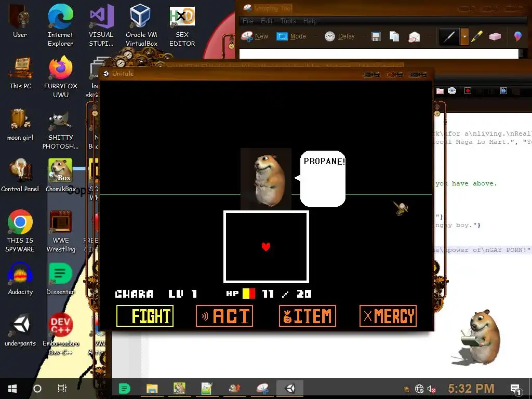Open the Control Panel desktop icon

coord(20,176)
